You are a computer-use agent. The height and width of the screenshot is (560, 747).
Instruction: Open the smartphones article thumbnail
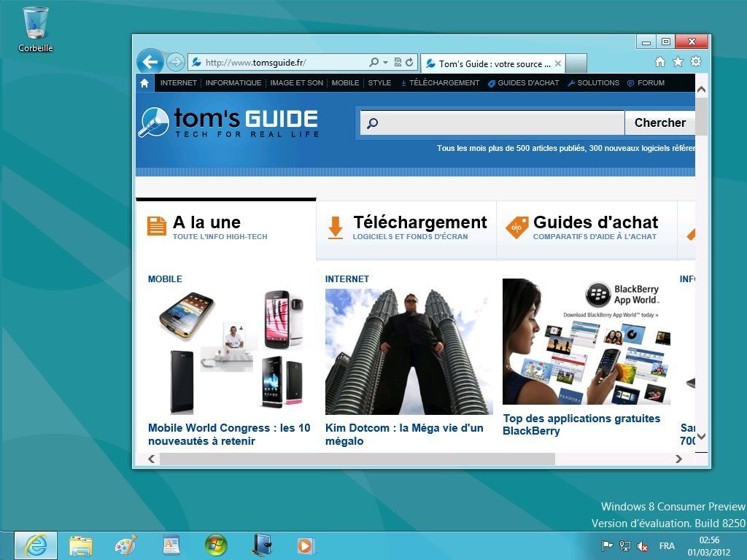(x=231, y=351)
